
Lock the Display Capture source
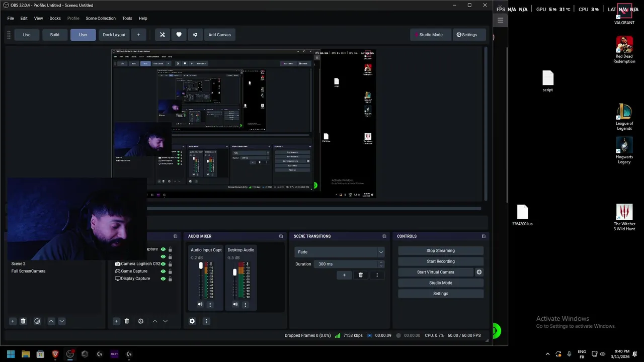[170, 279]
